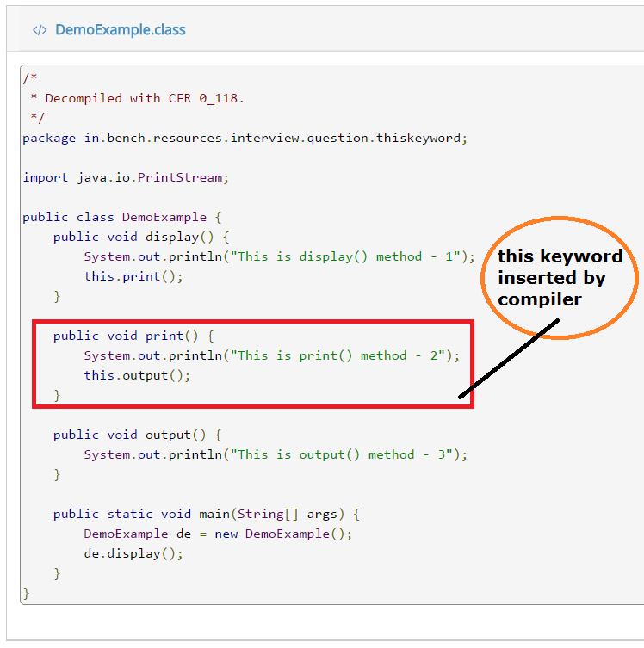Image resolution: width=644 pixels, height=648 pixels.
Task: Click the public class DemoExample declaration
Action: click(122, 217)
